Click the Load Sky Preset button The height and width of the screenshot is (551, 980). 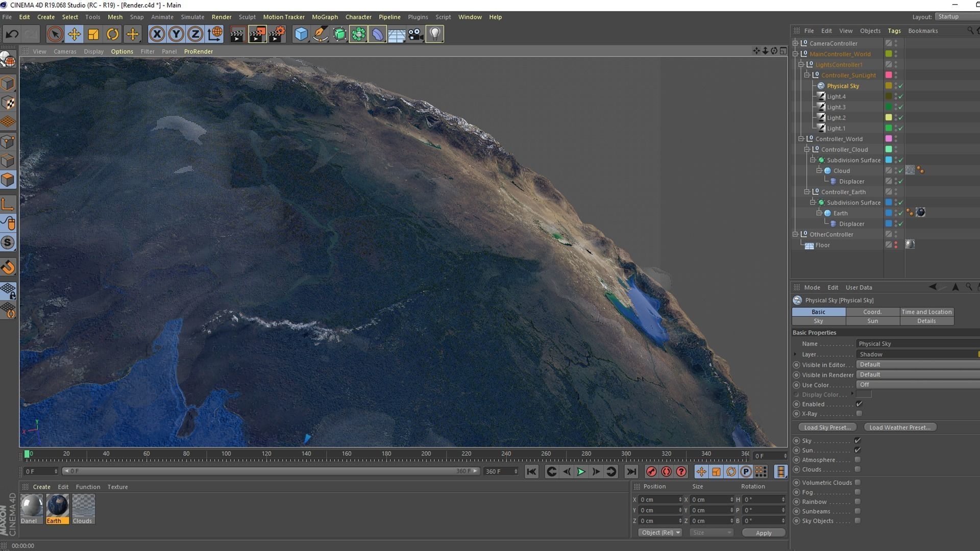coord(827,428)
